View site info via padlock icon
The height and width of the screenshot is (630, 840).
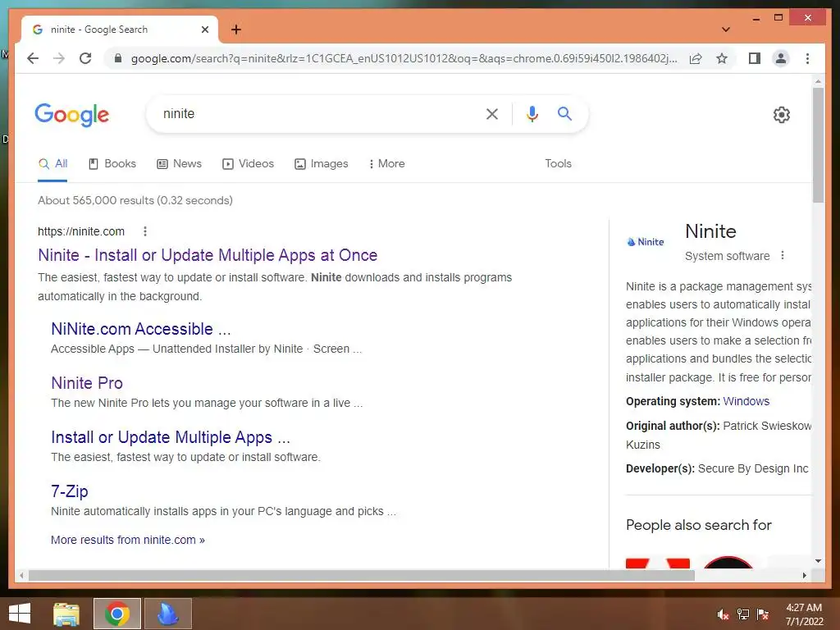[x=118, y=58]
